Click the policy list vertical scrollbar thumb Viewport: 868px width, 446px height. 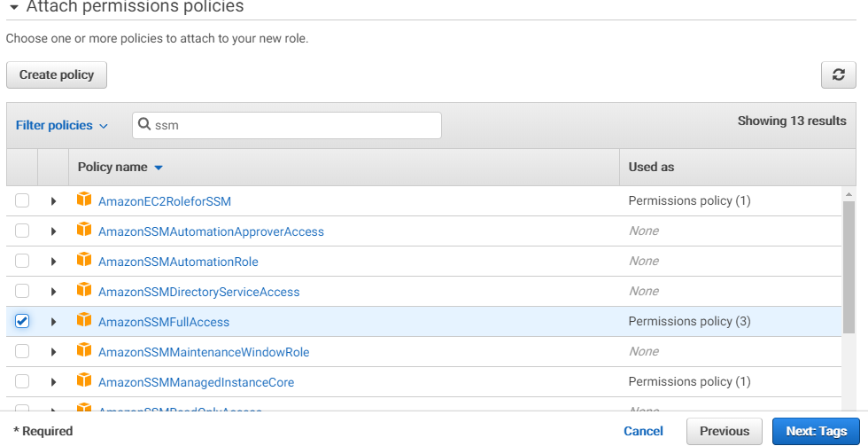pos(849,267)
